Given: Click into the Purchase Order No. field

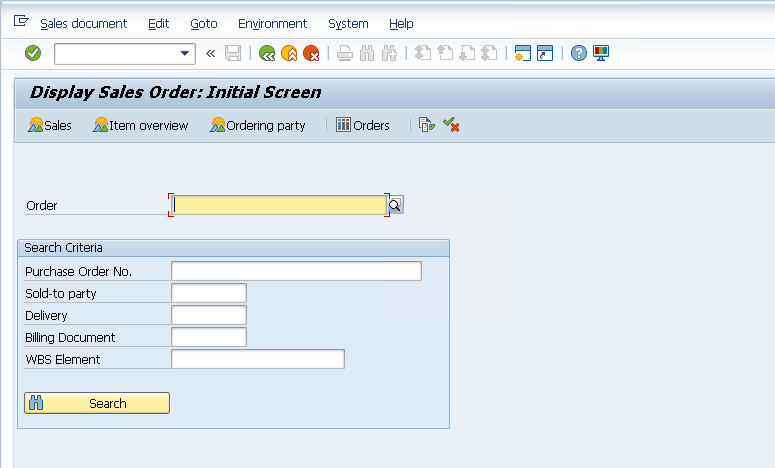Looking at the screenshot, I should [296, 271].
